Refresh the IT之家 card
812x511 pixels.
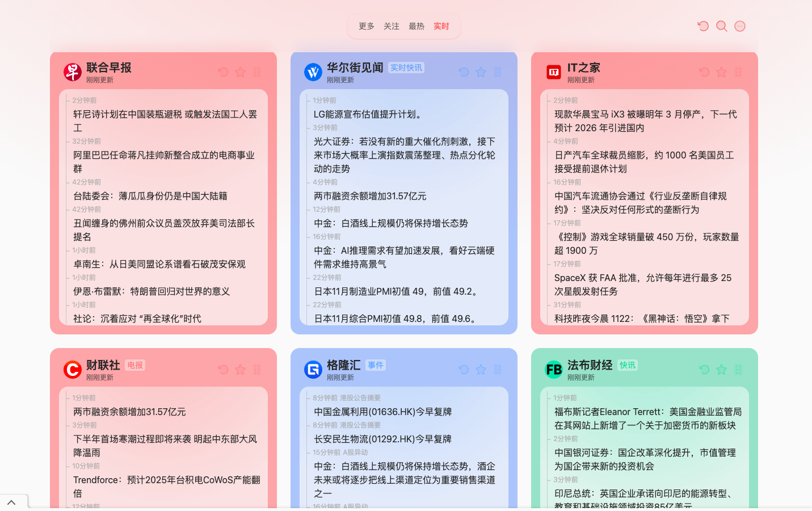click(704, 72)
